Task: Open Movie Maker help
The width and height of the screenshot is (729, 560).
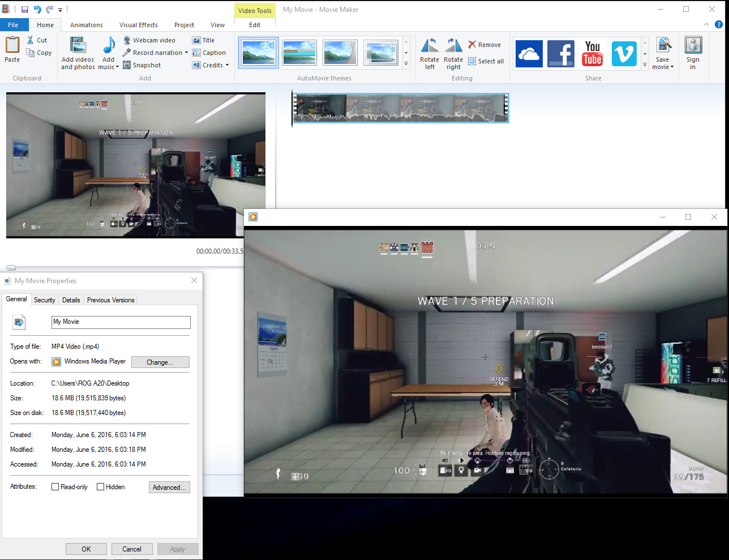Action: coord(719,24)
